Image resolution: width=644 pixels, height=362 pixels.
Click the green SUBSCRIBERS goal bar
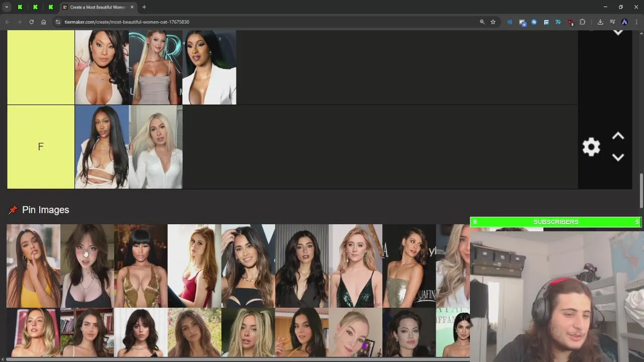click(x=555, y=222)
